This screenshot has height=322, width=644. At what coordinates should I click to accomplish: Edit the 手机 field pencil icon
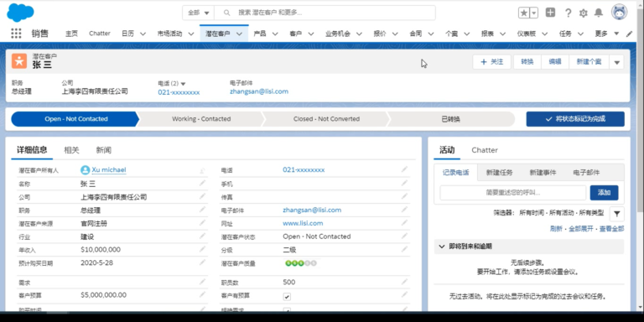[x=404, y=183]
